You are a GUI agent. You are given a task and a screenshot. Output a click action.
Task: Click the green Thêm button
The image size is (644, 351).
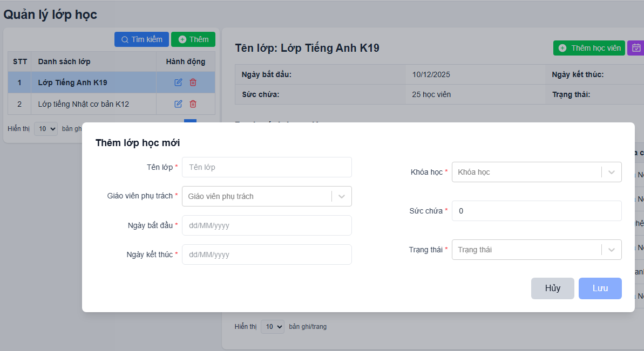193,39
